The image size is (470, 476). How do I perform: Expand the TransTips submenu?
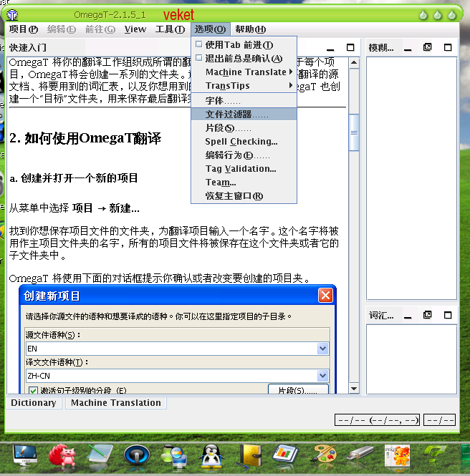[244, 86]
